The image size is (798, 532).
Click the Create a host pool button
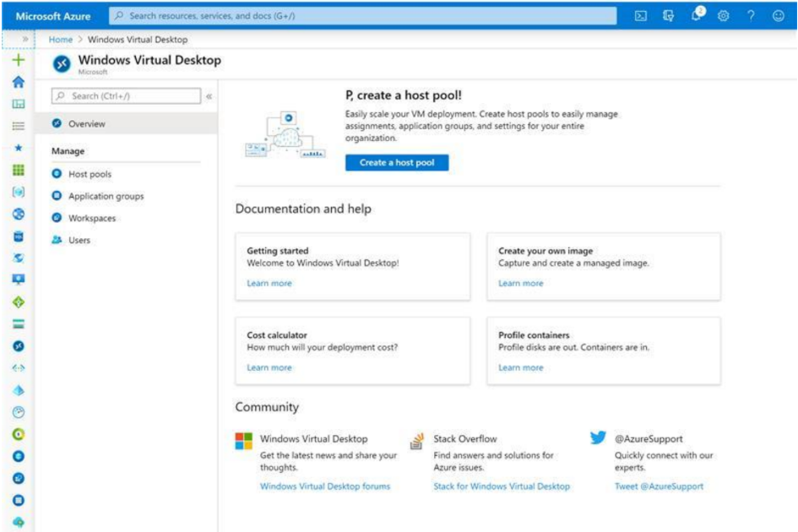tap(397, 163)
